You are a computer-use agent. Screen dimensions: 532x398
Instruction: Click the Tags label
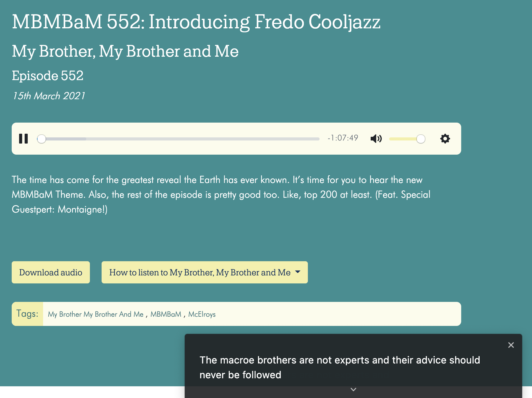(27, 314)
